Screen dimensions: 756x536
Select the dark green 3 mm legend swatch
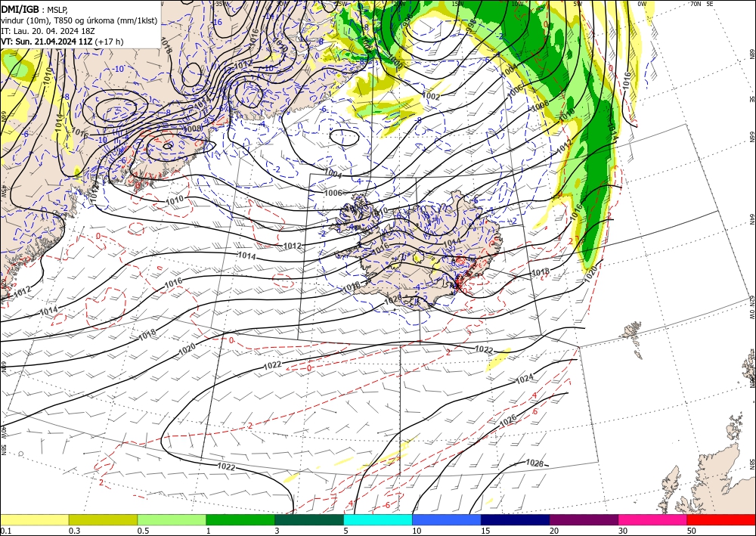click(x=309, y=519)
